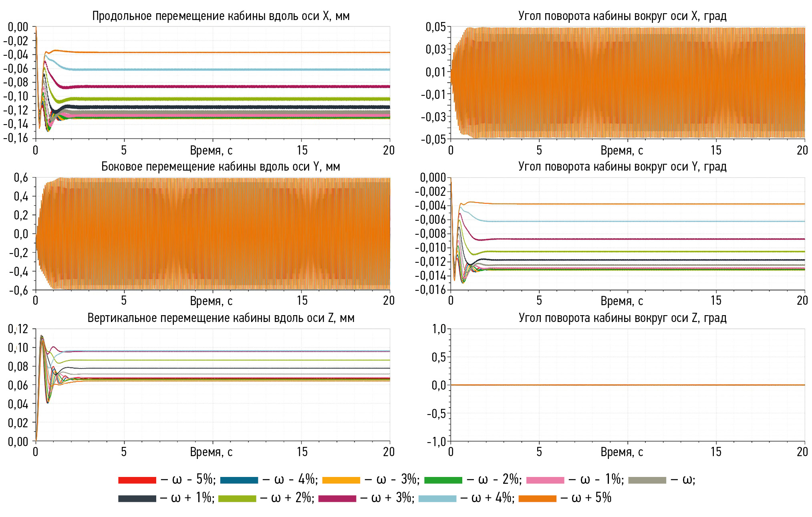
Task: Click the gray ω legend swatch
Action: coord(647,480)
